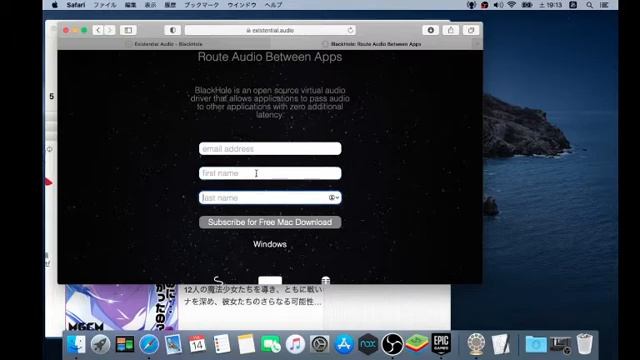This screenshot has height=360, width=640.
Task: Follow the Windows link
Action: coord(270,244)
